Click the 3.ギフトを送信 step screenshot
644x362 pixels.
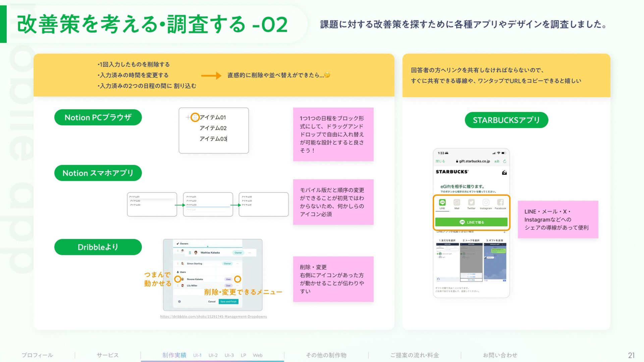pos(495,262)
